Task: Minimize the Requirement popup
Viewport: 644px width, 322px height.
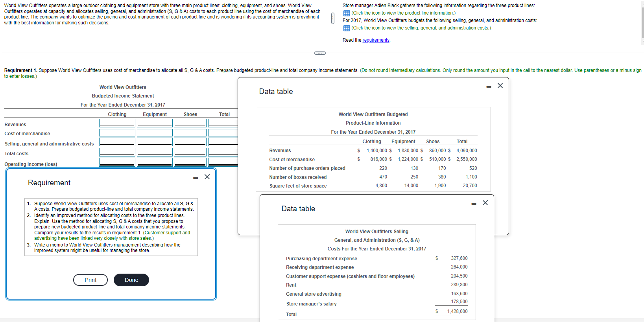Action: click(196, 178)
